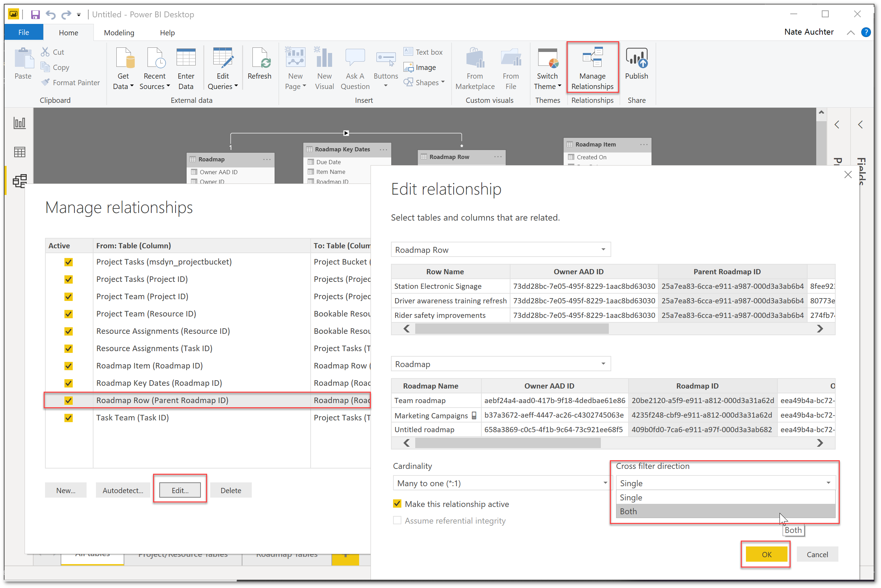Uncheck Active for Project Tasks (msdyn_projectbucket)
The image size is (881, 588).
[x=68, y=262]
